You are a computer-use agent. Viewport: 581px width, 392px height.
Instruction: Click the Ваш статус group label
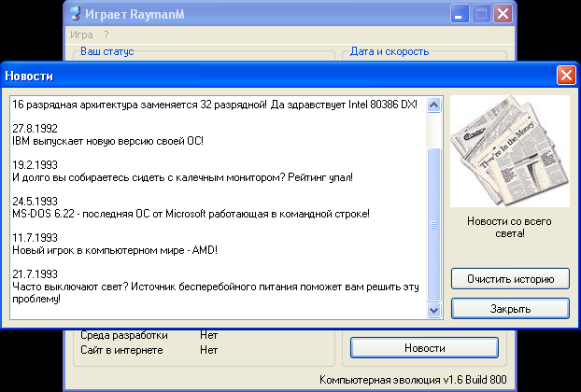(107, 51)
